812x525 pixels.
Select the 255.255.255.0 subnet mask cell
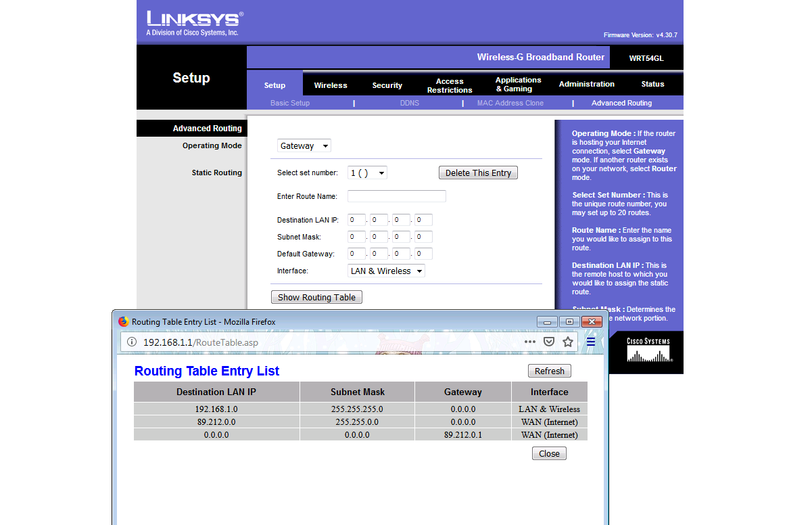(358, 409)
